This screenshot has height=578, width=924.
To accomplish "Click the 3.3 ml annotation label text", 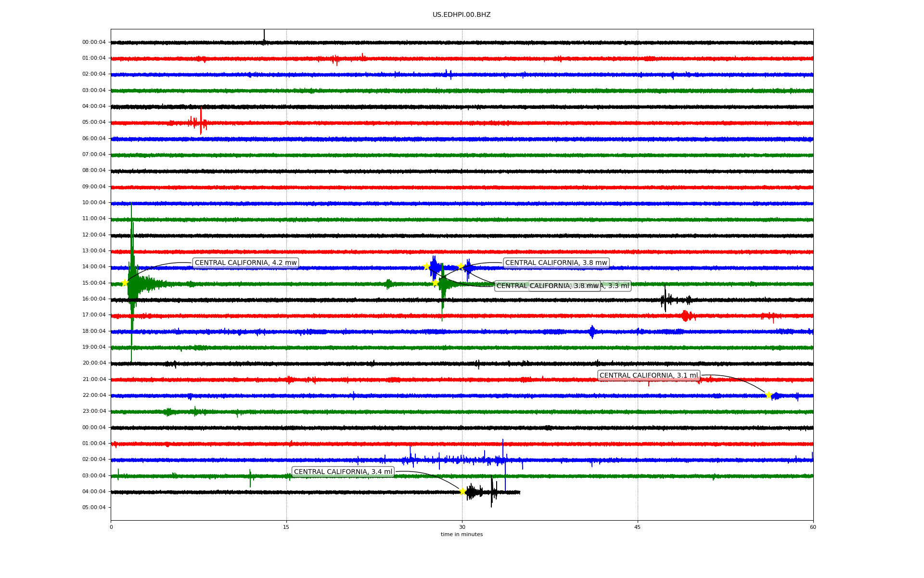I will [618, 286].
